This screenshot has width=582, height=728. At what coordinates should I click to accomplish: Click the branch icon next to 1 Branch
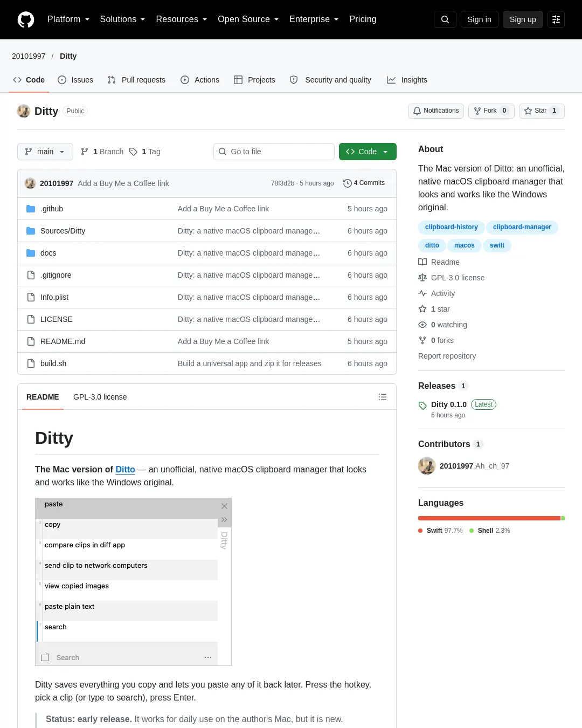coord(85,152)
